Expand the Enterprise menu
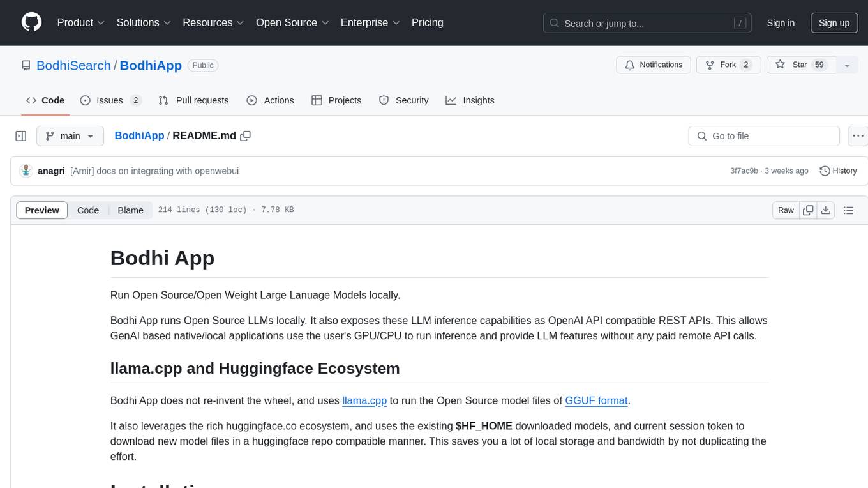 [370, 22]
